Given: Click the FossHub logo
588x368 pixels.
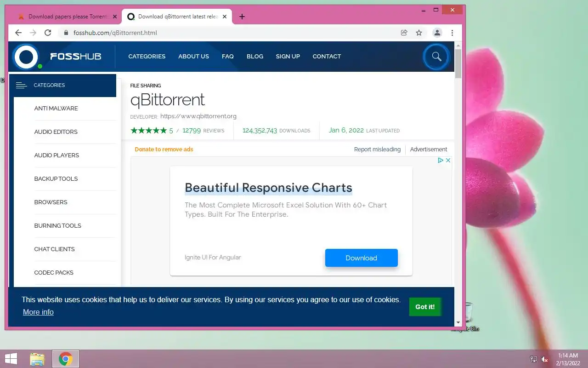Looking at the screenshot, I should [57, 57].
